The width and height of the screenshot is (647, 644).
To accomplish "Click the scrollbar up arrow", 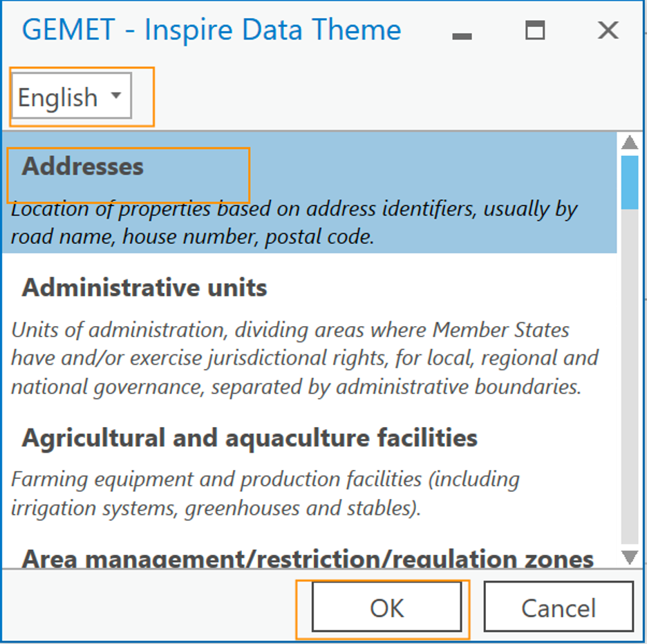I will pyautogui.click(x=628, y=142).
